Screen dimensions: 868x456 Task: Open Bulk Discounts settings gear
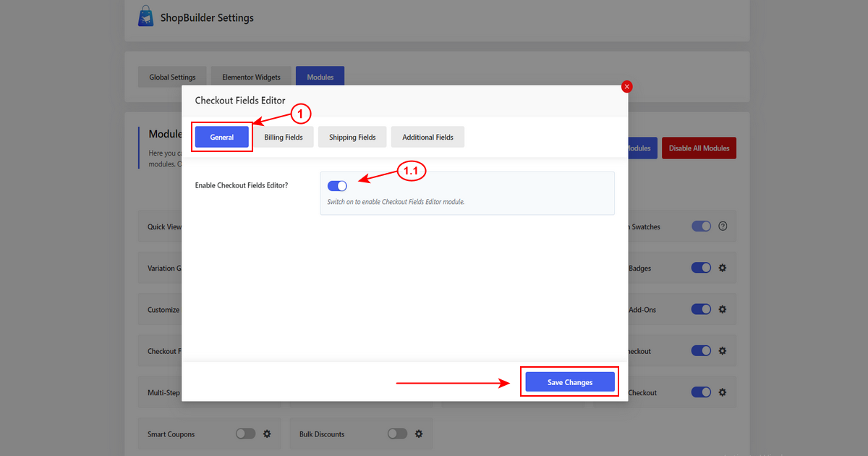[419, 434]
